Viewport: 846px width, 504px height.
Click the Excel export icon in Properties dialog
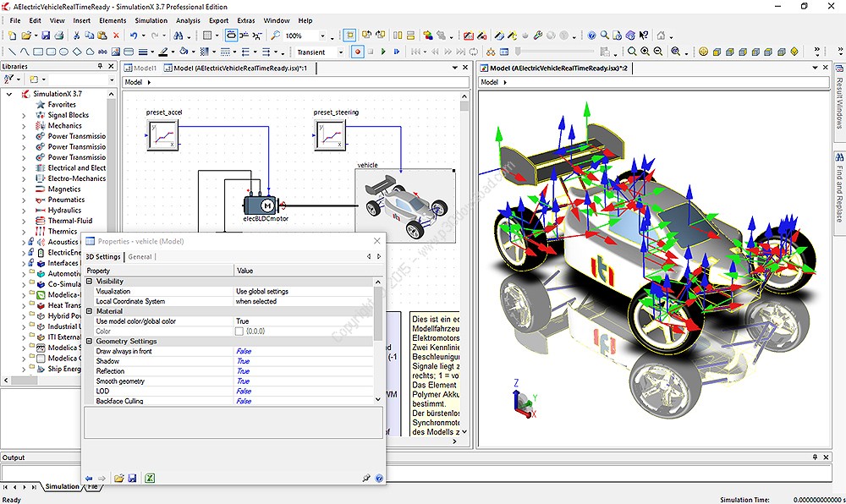coord(150,478)
